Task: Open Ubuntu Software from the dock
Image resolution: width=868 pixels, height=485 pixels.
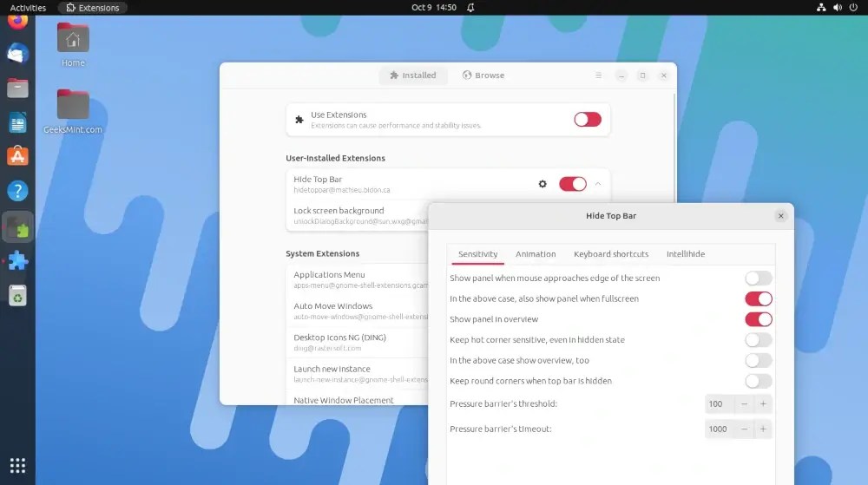Action: pos(17,156)
